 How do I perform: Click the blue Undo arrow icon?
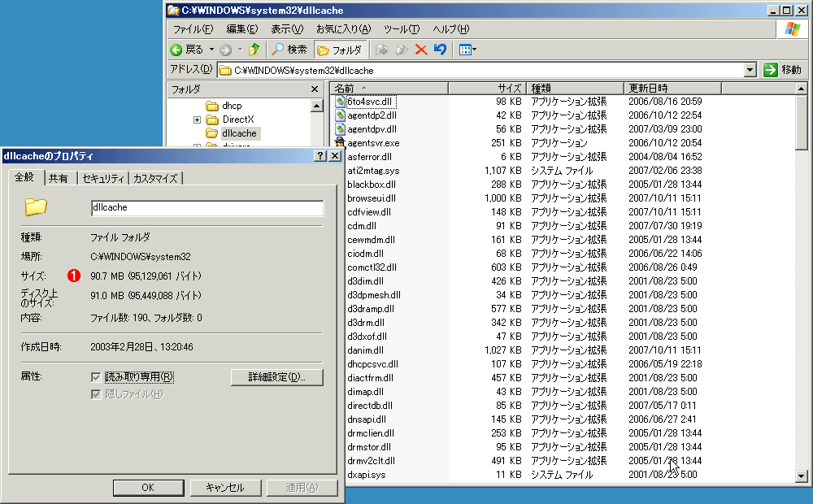click(440, 50)
